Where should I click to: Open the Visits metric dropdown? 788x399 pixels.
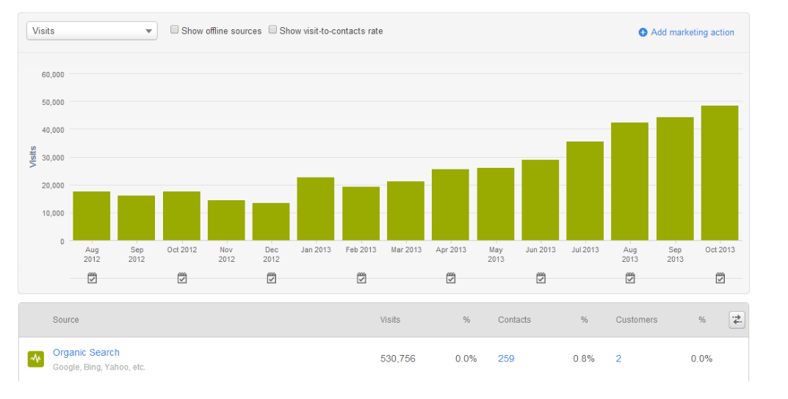coord(91,31)
